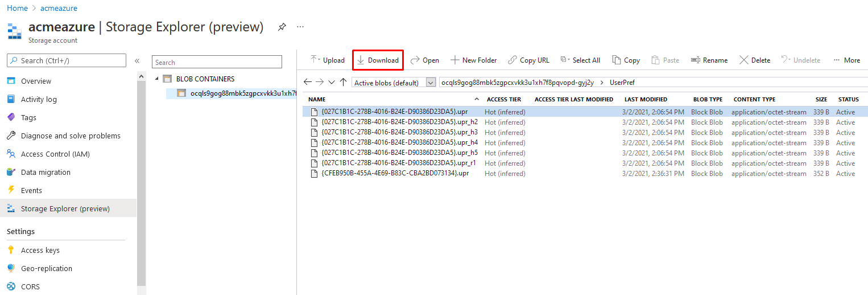
Task: Click the Upload toolbar button
Action: point(328,60)
